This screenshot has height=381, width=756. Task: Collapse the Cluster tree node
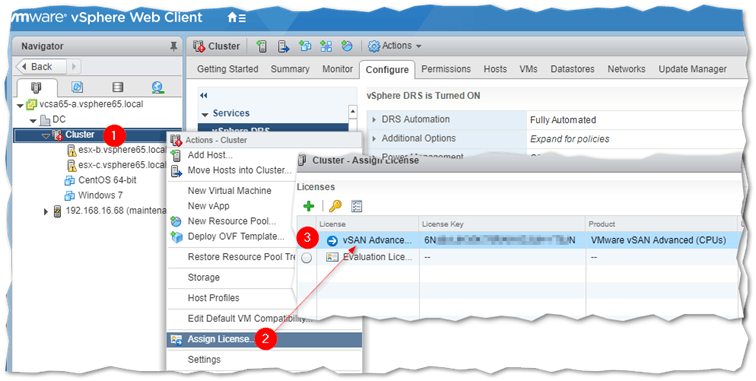click(x=45, y=136)
